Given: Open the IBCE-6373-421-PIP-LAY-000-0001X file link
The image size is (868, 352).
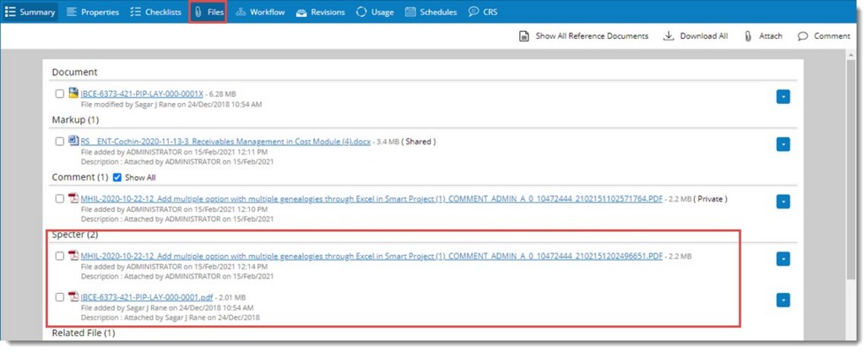Looking at the screenshot, I should [x=142, y=94].
